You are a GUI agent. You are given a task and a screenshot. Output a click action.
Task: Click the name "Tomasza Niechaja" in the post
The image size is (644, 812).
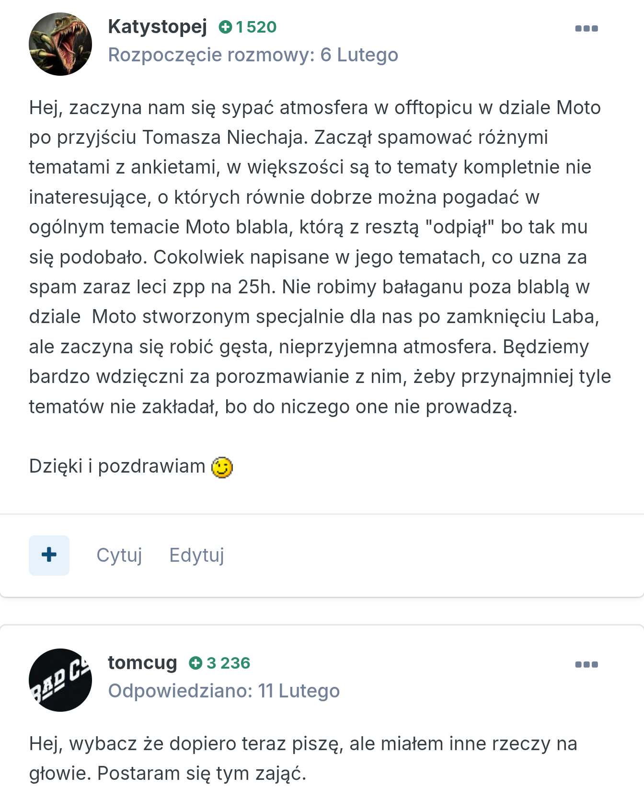click(x=225, y=138)
